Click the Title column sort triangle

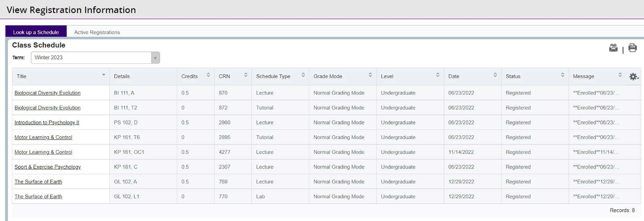(x=104, y=76)
